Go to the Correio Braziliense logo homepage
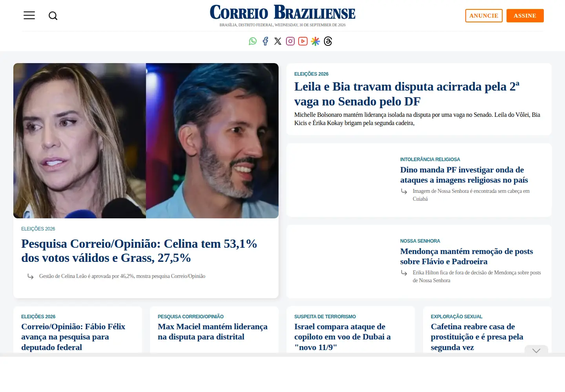The width and height of the screenshot is (565, 392). 282,13
